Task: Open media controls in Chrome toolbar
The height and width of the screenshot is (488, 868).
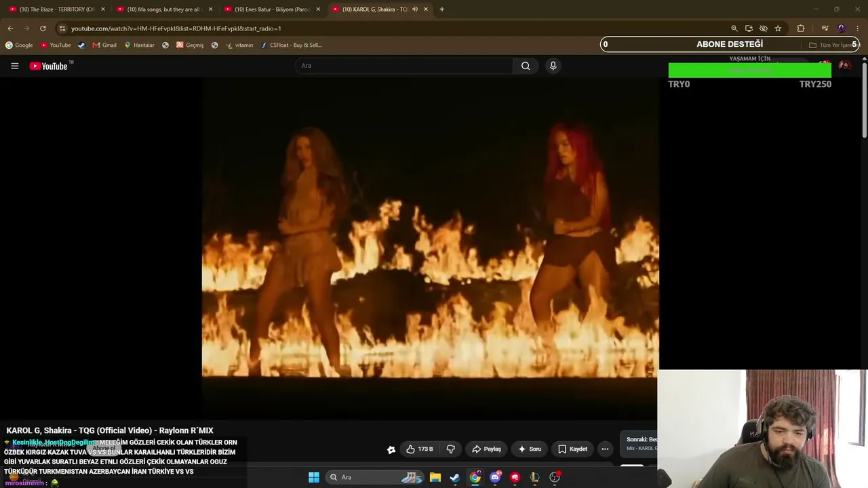Action: 825,28
